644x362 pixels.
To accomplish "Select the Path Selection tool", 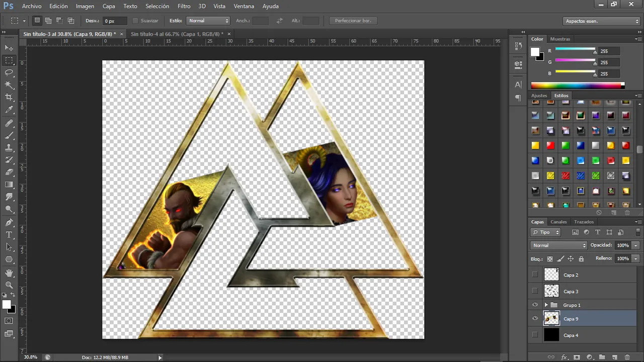I will 9,247.
